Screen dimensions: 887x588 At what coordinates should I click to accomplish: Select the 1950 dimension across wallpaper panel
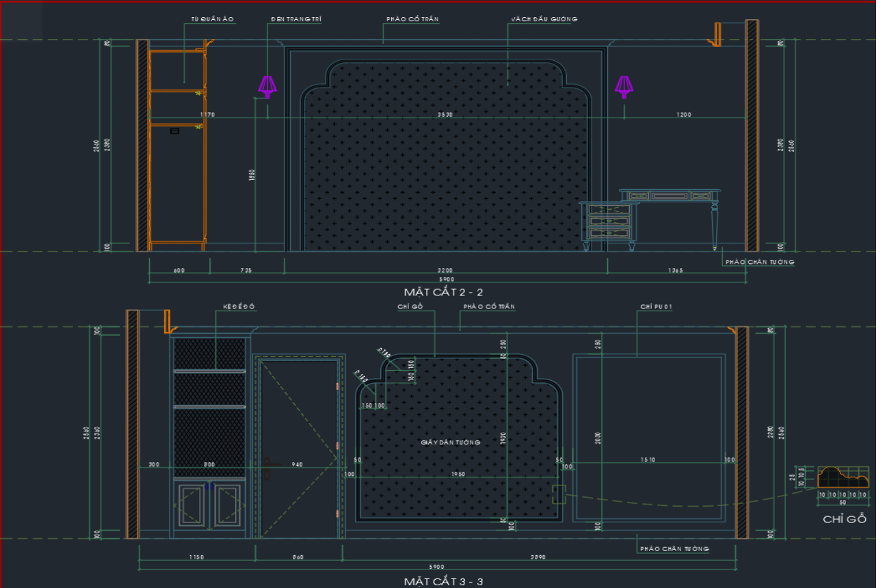(x=458, y=474)
